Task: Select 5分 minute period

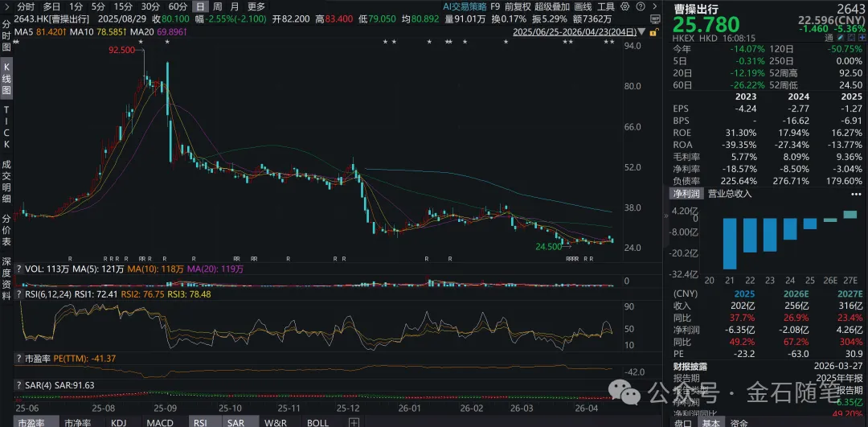Action: [98, 6]
